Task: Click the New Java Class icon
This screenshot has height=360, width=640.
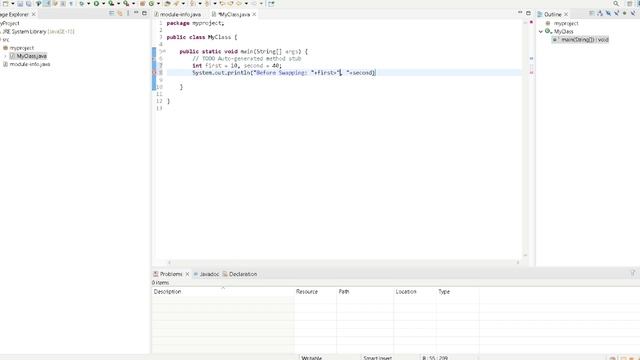Action: click(151, 4)
